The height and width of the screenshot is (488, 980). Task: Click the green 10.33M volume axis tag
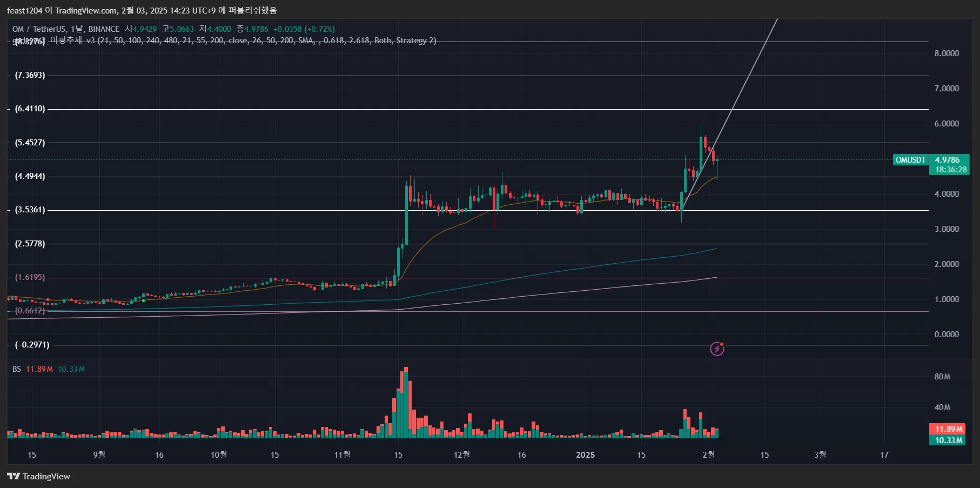pos(948,440)
